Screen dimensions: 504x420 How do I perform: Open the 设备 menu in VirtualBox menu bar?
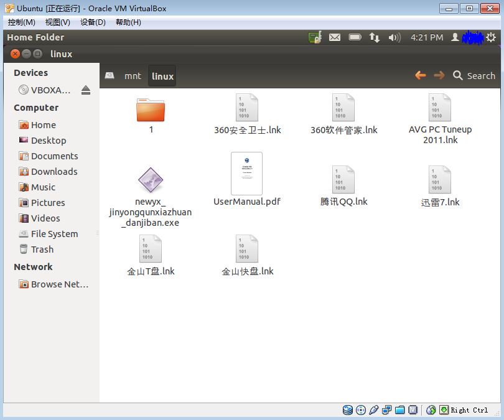point(91,22)
